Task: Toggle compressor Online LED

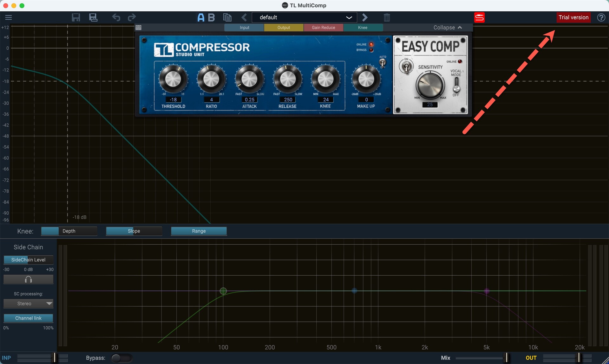Action: pos(371,44)
